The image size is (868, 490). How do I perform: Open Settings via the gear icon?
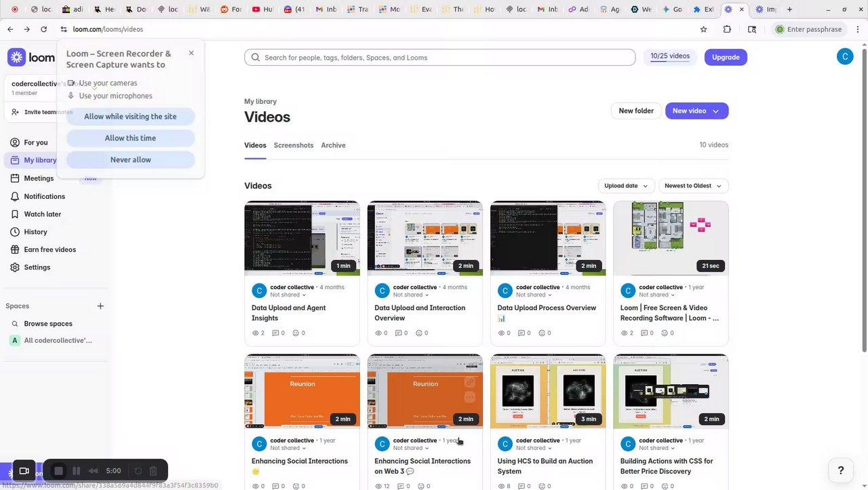15,267
